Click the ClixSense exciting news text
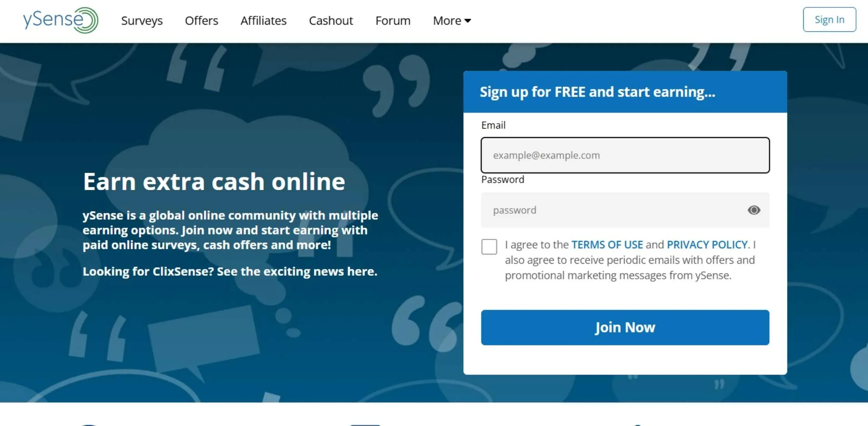Screen dimensions: 868x426 click(230, 271)
